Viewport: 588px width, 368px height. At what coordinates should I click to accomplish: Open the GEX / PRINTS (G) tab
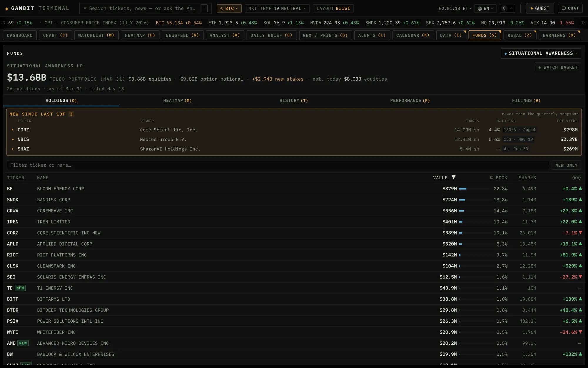pos(325,35)
